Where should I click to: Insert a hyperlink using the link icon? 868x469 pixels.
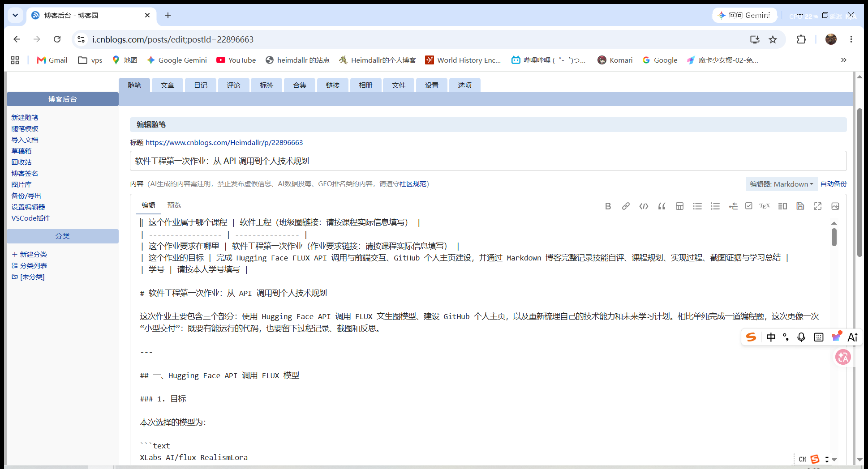tap(626, 206)
